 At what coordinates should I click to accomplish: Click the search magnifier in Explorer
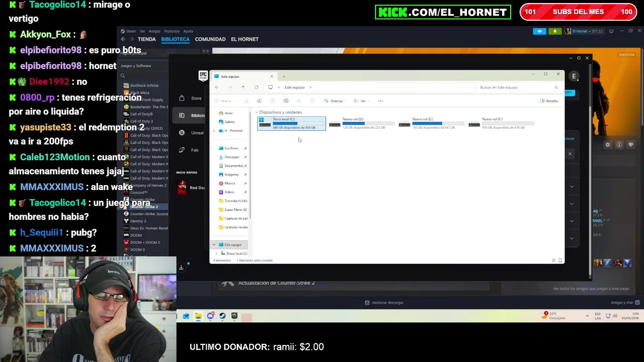point(556,87)
